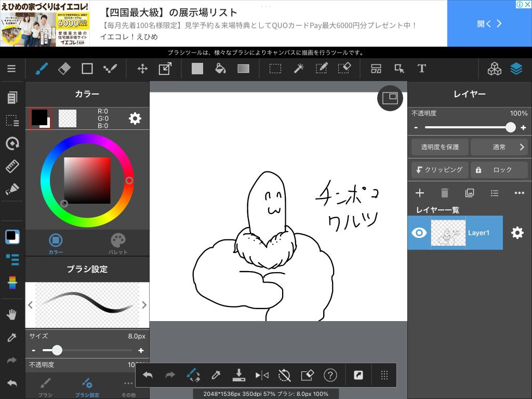Switch to the ブラシ tab
This screenshot has width=532, height=399.
tap(45, 387)
